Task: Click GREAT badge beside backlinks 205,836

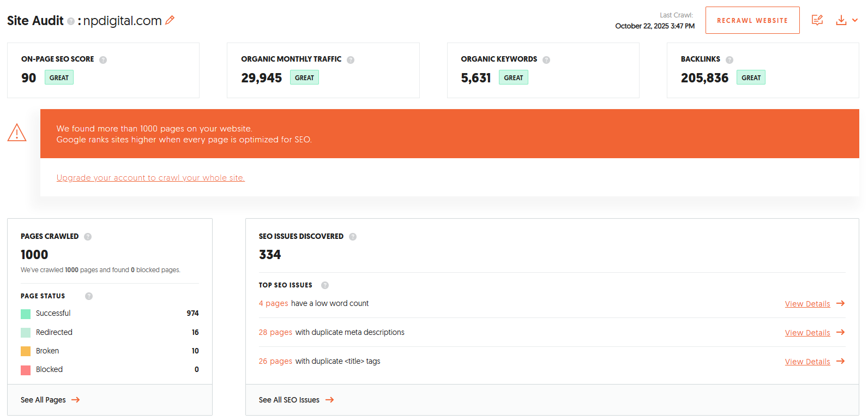Action: pos(751,77)
